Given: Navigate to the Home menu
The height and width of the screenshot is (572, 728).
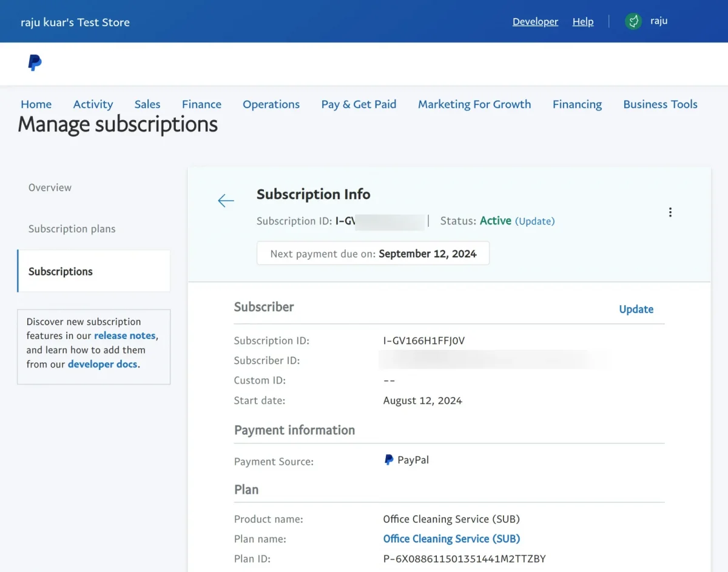Looking at the screenshot, I should tap(36, 104).
